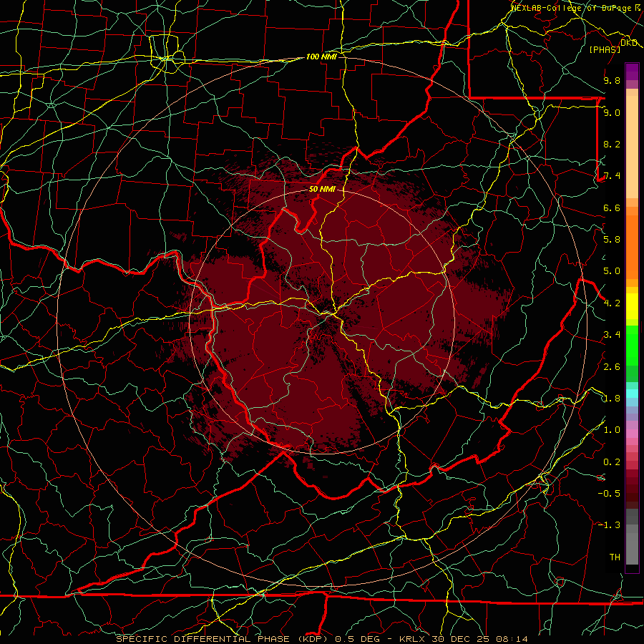Image resolution: width=644 pixels, height=644 pixels.
Task: Click the yellow segment of the color bar
Action: (x=632, y=306)
